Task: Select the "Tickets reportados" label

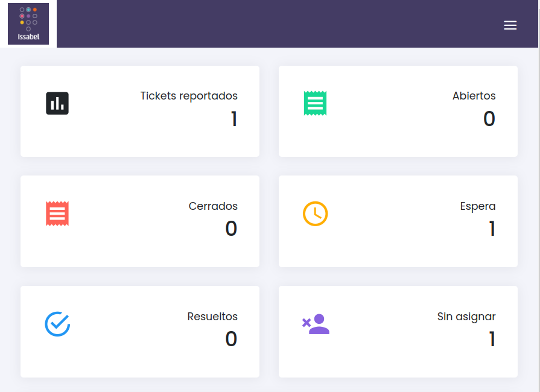Action: [189, 96]
